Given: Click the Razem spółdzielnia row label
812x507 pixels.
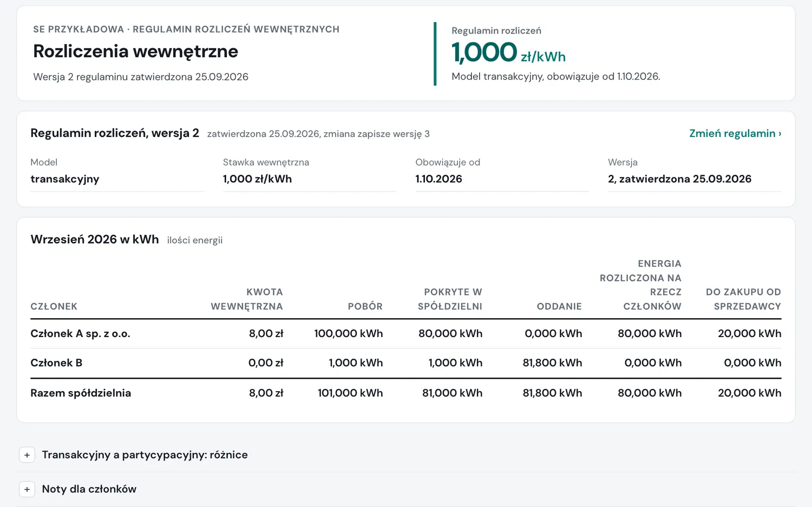Looking at the screenshot, I should pos(81,393).
